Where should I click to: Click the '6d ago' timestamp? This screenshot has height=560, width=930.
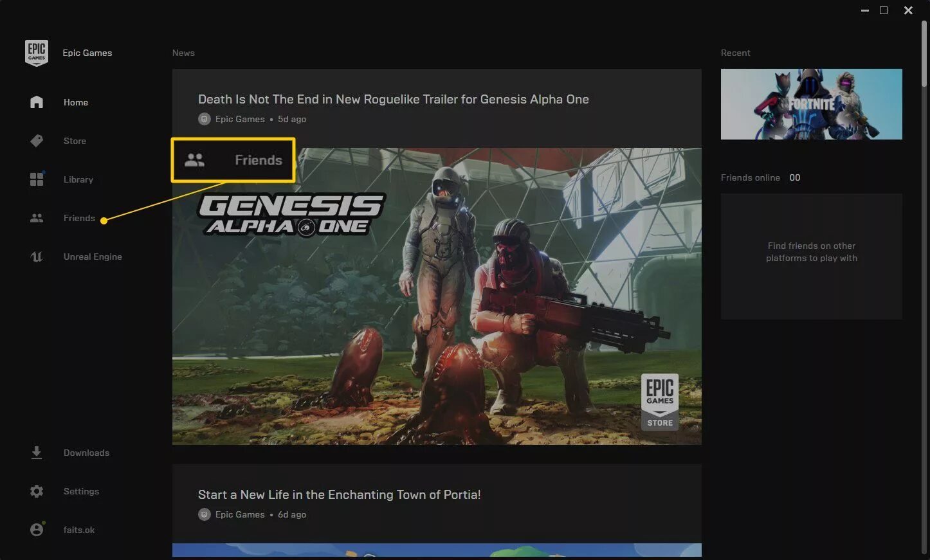292,514
